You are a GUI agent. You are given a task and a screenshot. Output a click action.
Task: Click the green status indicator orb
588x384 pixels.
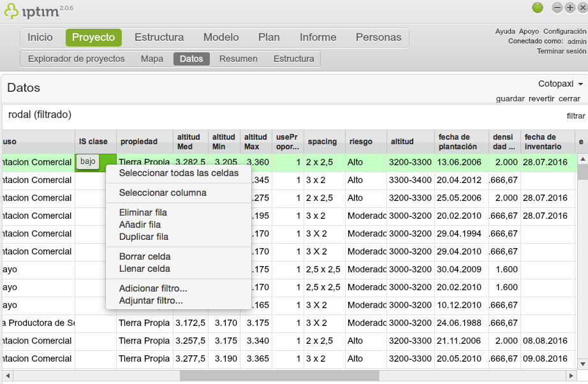point(536,8)
